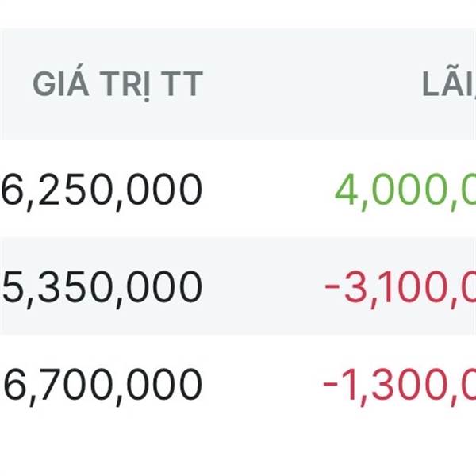Viewport: 476px width, 476px height.
Task: Choose the only positive figure under LÃI
Action: (405, 190)
